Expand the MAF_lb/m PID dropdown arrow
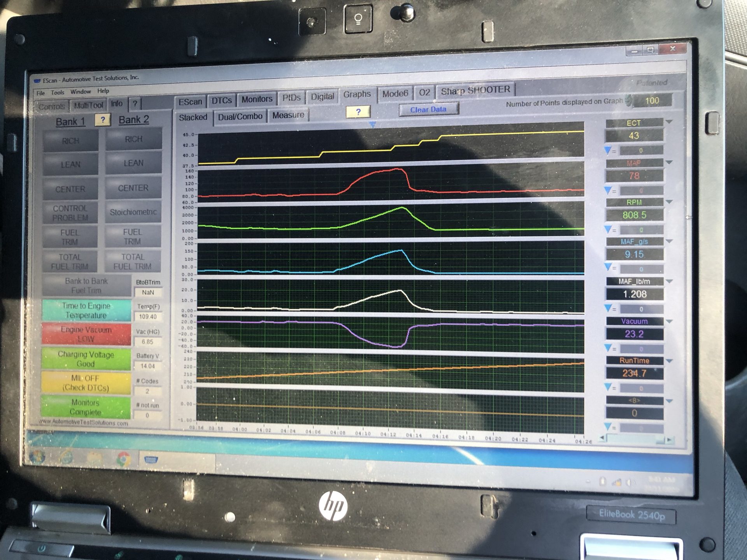747x560 pixels. [669, 281]
